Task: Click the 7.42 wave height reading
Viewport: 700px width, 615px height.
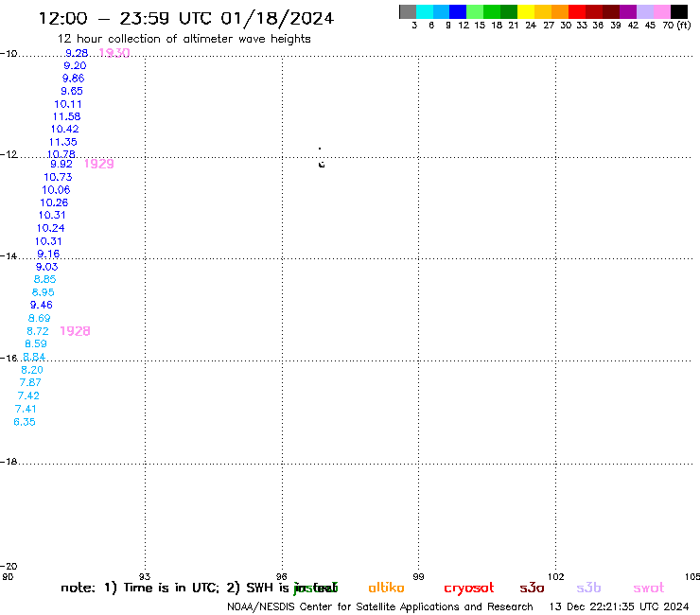Action: tap(28, 395)
